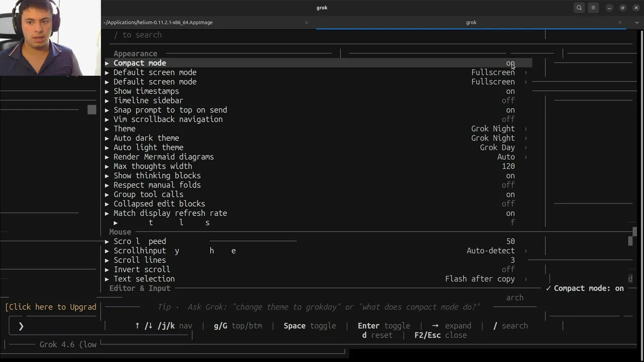Close the grok terminal tab
Viewport: 644px width, 362px height.
pos(620,22)
